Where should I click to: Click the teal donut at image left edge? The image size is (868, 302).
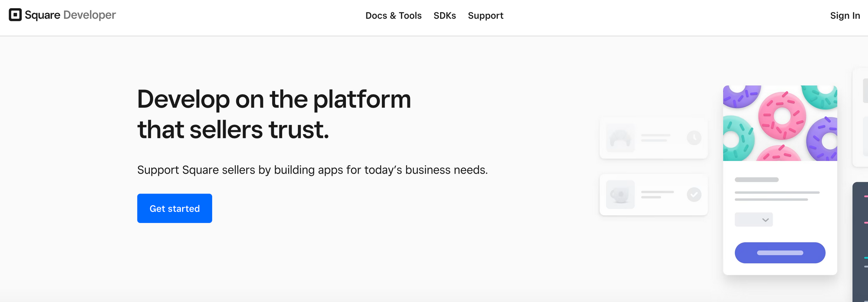738,138
